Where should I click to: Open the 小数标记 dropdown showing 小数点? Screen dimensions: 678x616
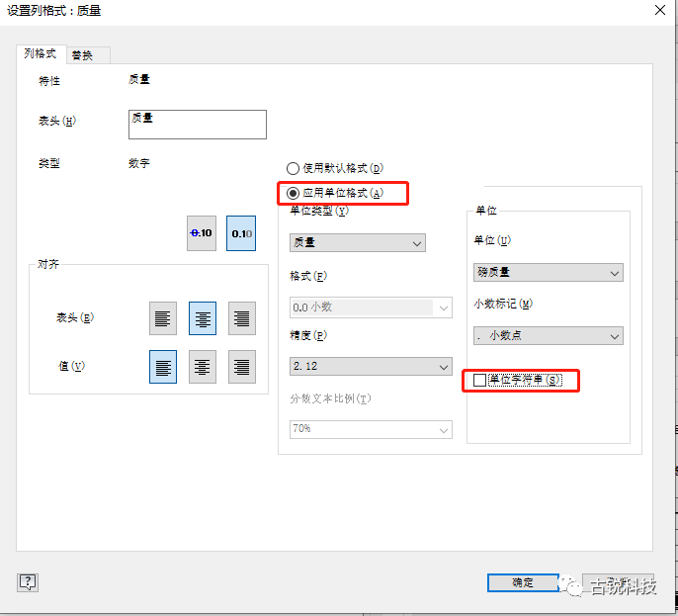pyautogui.click(x=549, y=336)
